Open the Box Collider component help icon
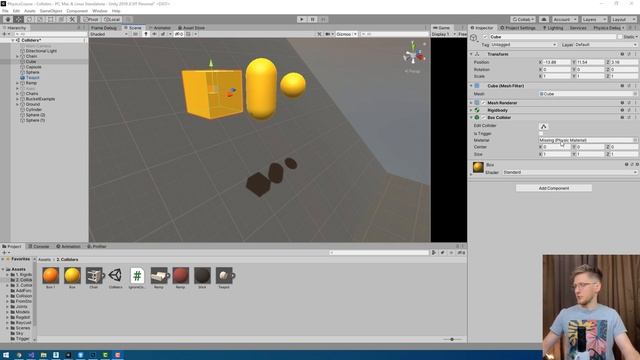This screenshot has height=360, width=640. (622, 118)
